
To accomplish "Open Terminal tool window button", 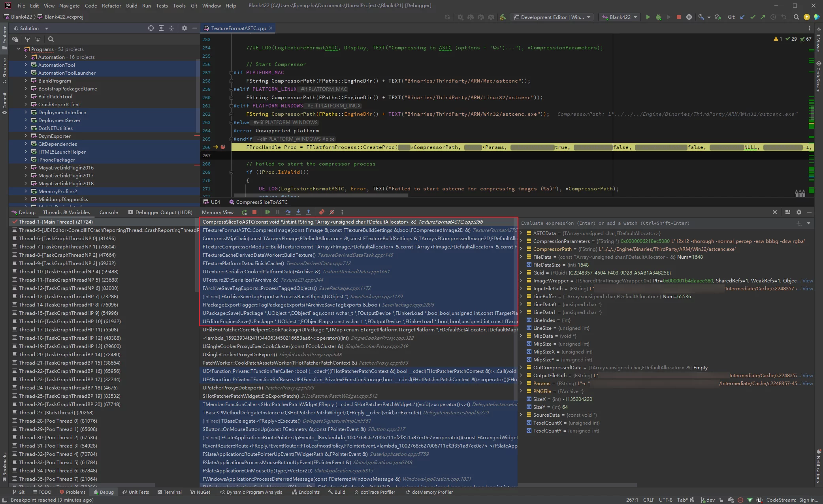I will pos(169,492).
